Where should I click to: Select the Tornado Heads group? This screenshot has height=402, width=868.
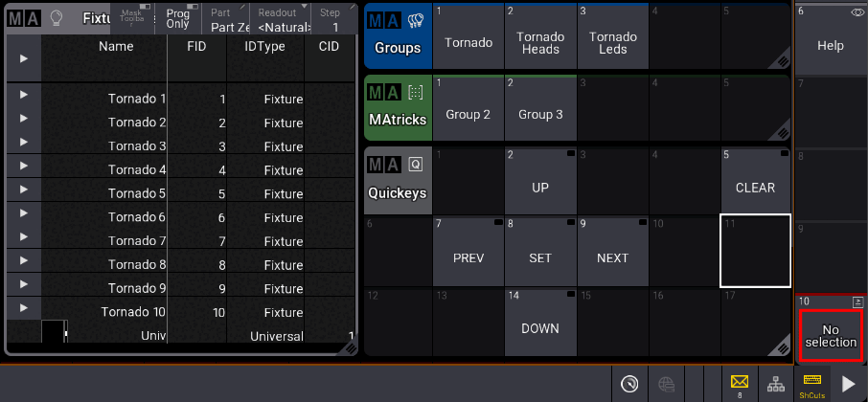(540, 42)
